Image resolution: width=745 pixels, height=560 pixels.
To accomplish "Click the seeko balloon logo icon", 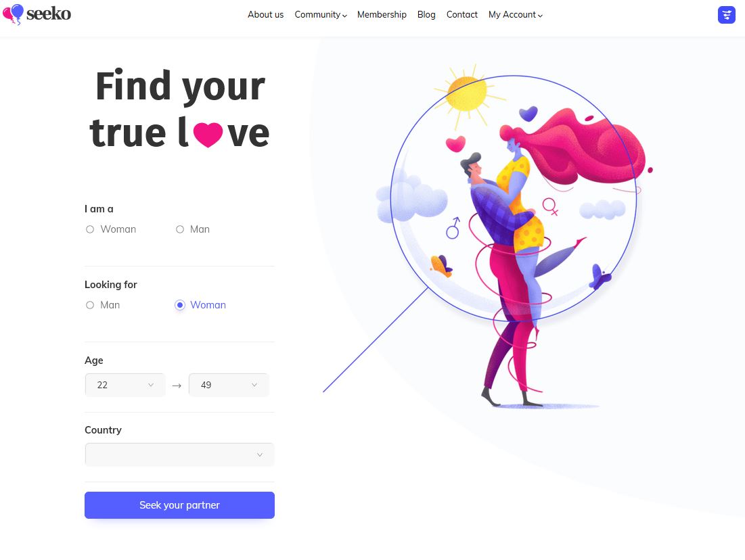I will (13, 14).
